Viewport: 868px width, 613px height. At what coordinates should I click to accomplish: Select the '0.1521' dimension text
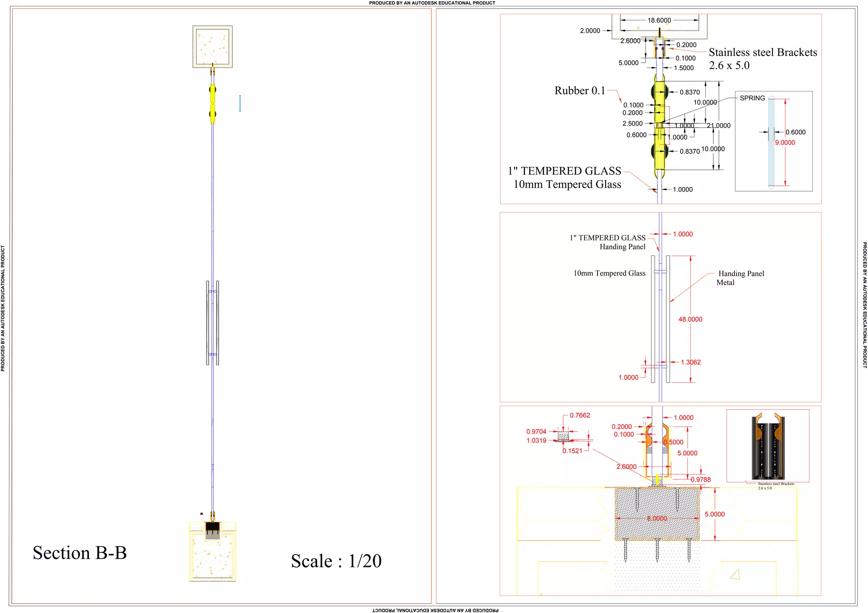tap(572, 451)
